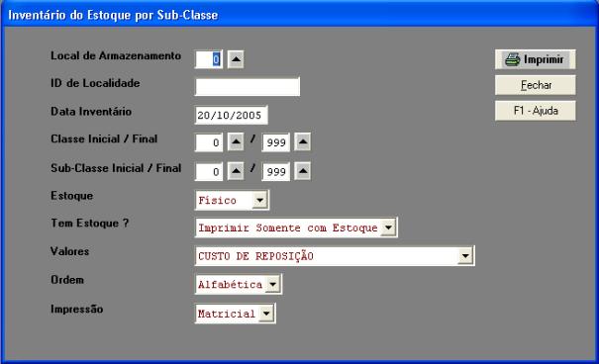Image resolution: width=599 pixels, height=364 pixels.
Task: Close the dialog with Fechar button
Action: 536,85
